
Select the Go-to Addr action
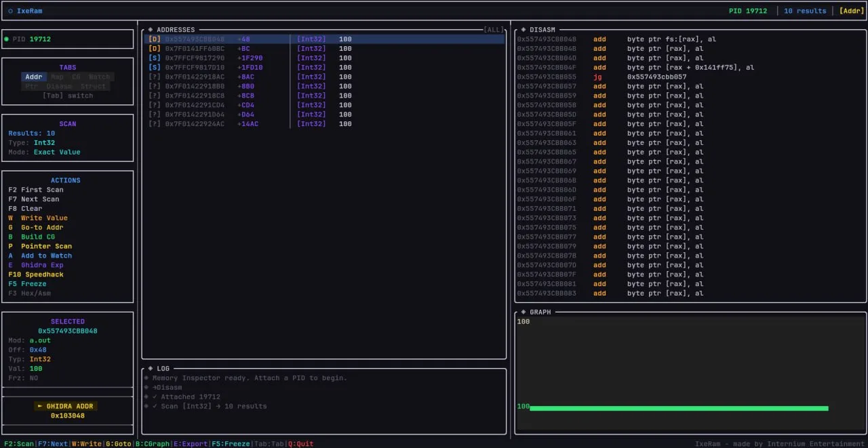[36, 228]
